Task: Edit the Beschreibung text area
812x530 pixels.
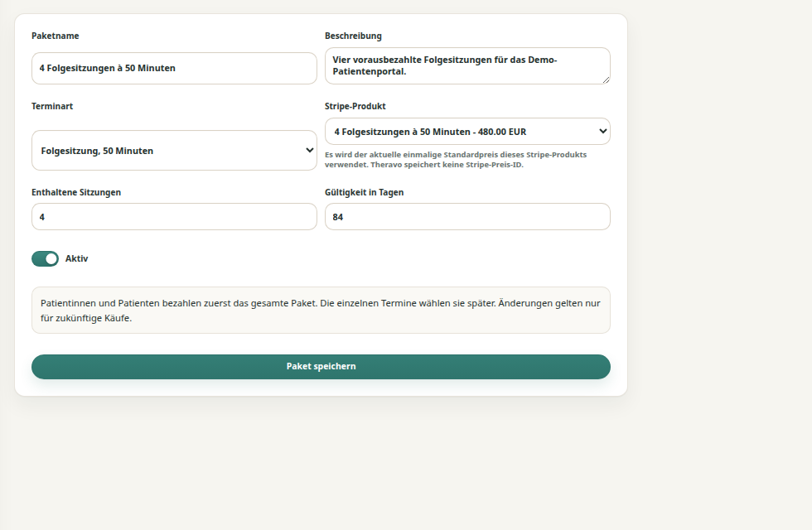Action: coord(467,65)
